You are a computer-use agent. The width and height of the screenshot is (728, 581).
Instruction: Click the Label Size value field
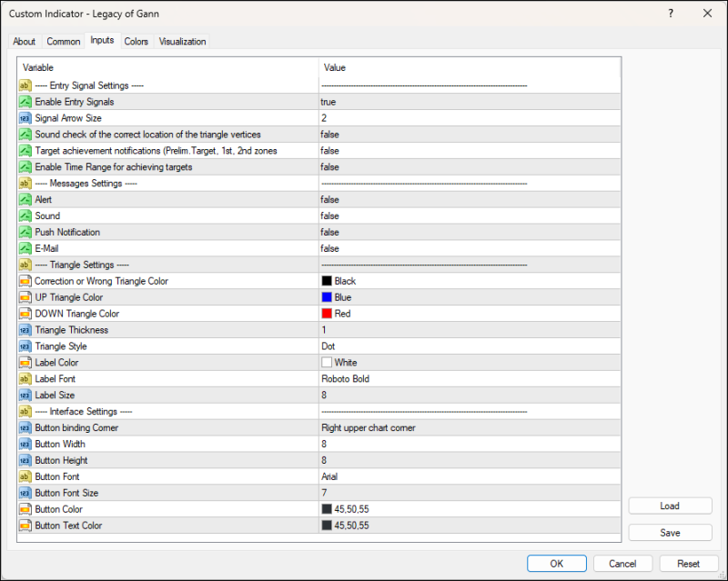click(x=324, y=396)
